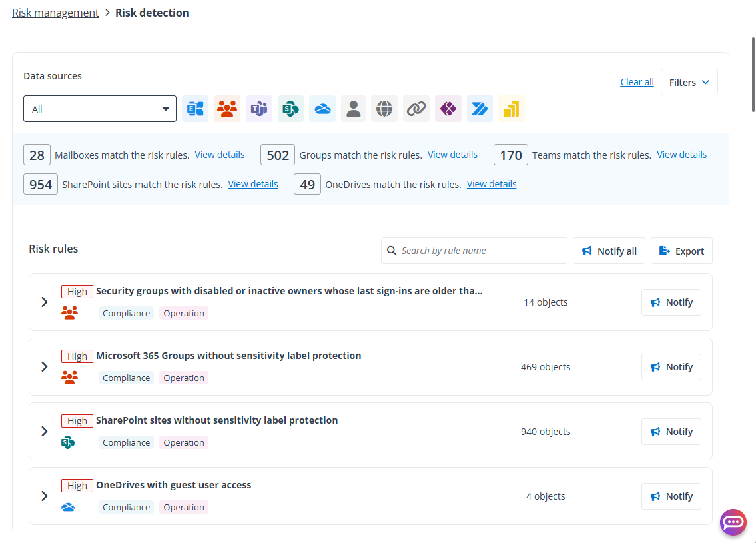Open the Filters panel
The image size is (756, 543).
tap(689, 81)
